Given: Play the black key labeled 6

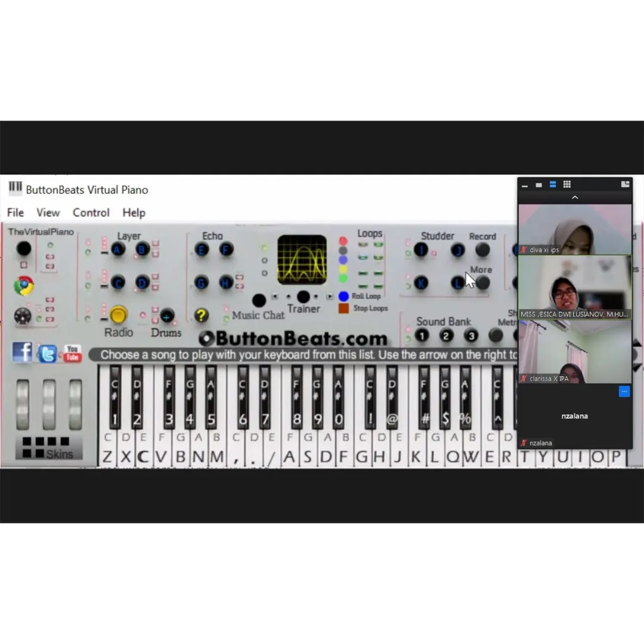Looking at the screenshot, I should point(243,398).
